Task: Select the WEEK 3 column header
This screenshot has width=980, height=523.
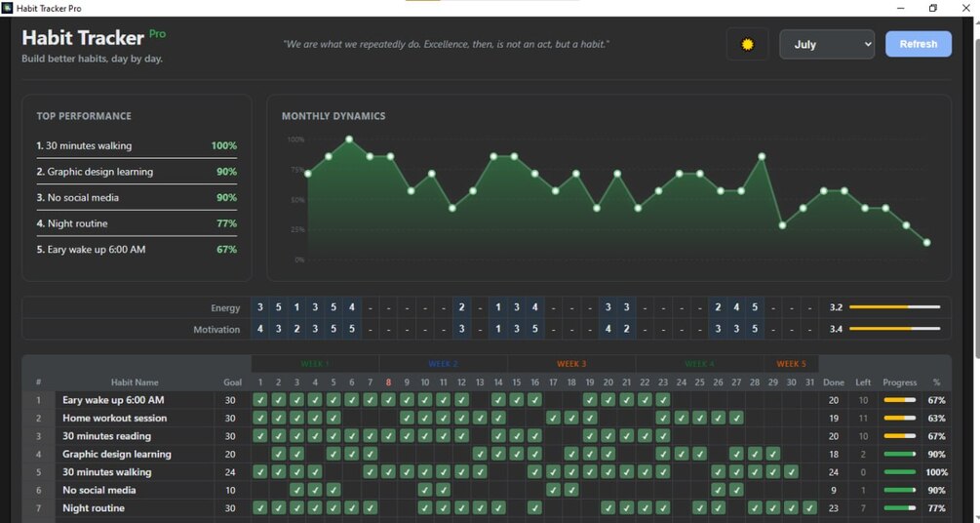Action: click(x=571, y=364)
